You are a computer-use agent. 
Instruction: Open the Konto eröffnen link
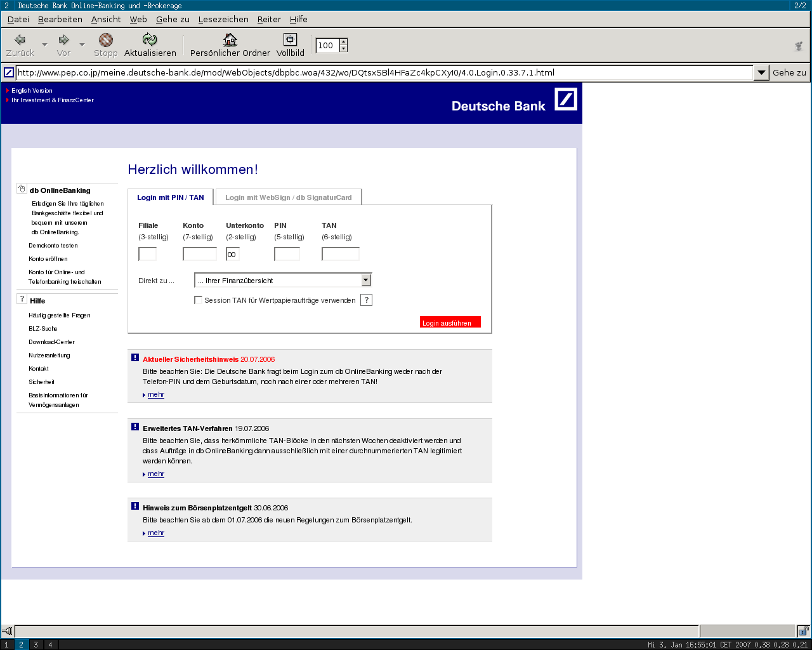[x=48, y=259]
